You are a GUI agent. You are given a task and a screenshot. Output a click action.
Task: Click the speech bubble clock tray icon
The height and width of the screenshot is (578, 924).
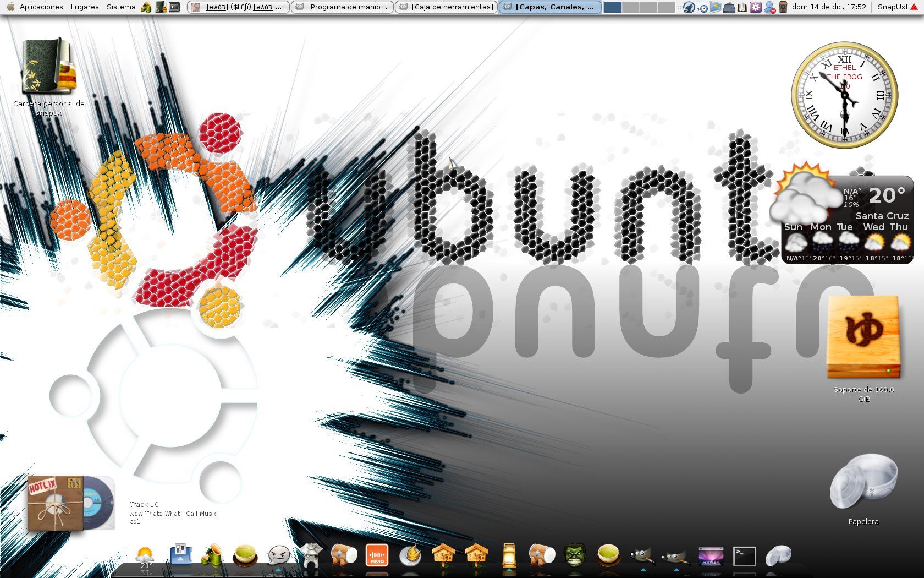click(x=702, y=8)
